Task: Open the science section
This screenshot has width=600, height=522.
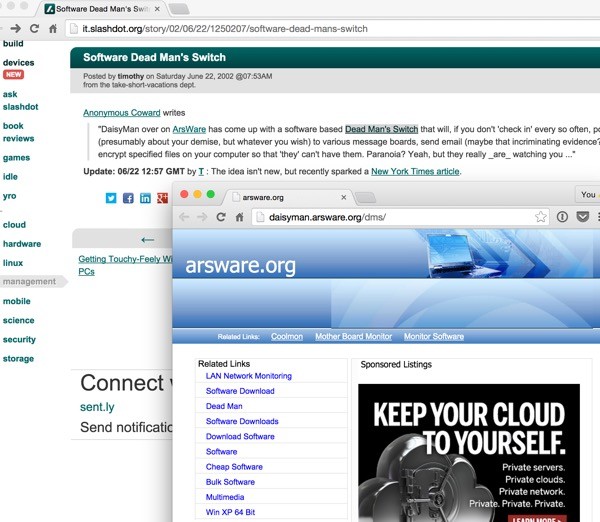Action: (18, 320)
